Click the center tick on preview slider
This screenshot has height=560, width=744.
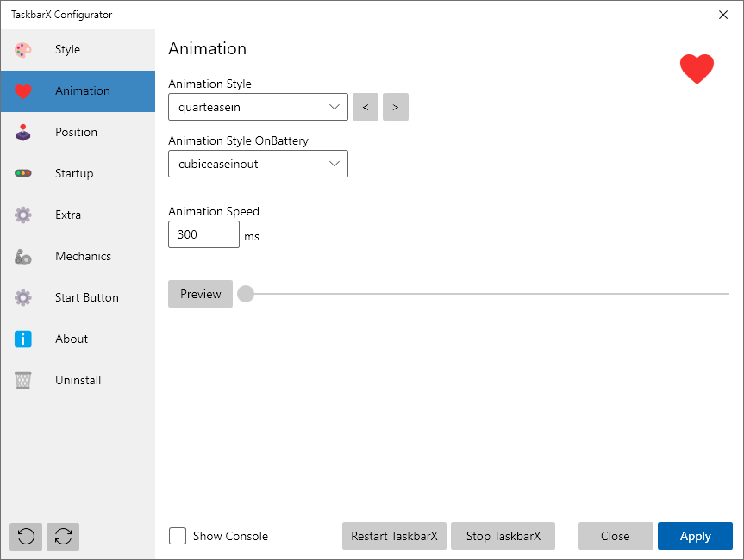485,294
